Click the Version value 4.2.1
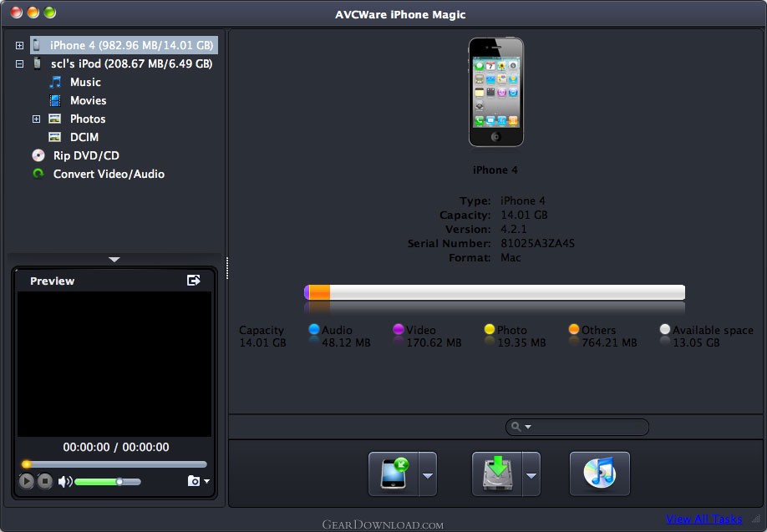 click(514, 229)
